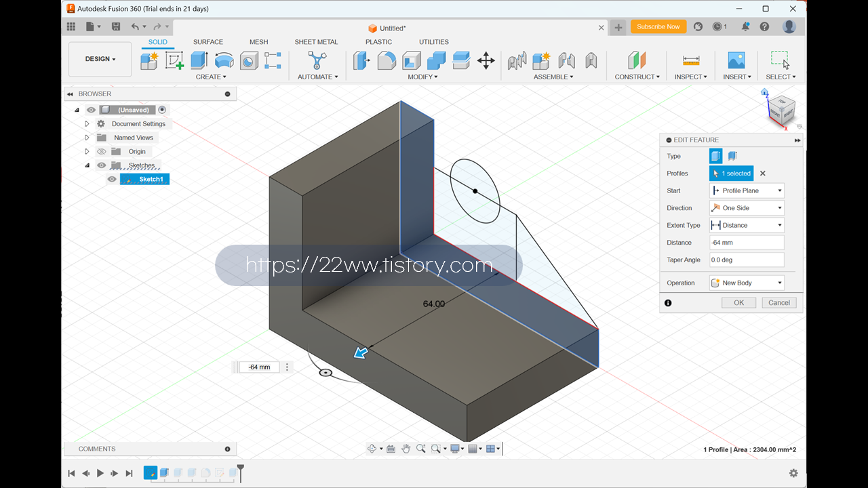The image size is (868, 488).
Task: Open the notifications bell
Action: coord(745,26)
